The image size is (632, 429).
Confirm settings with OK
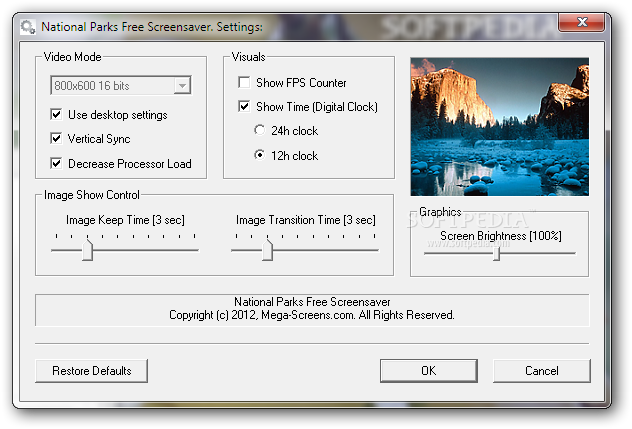click(x=428, y=371)
